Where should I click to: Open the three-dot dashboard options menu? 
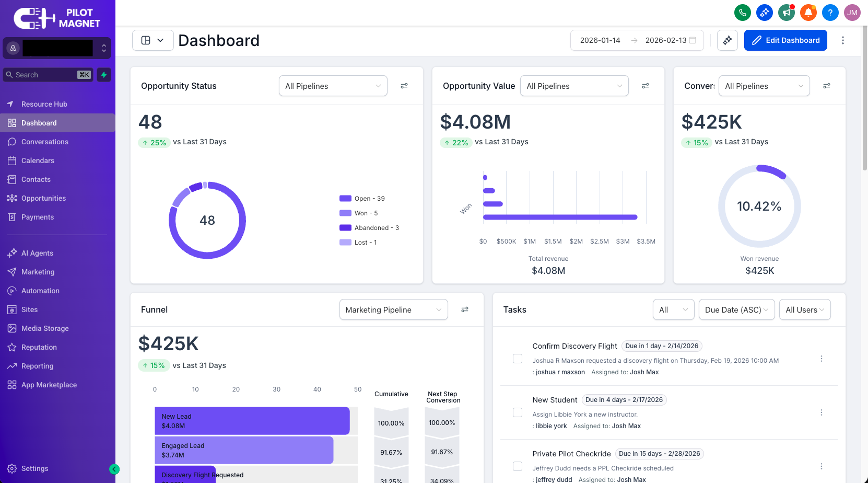click(842, 40)
